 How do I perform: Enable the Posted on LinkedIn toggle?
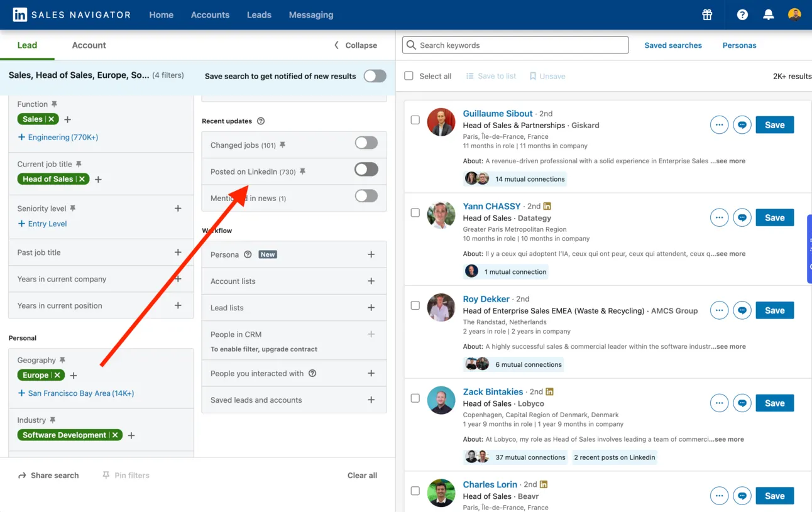coord(366,169)
